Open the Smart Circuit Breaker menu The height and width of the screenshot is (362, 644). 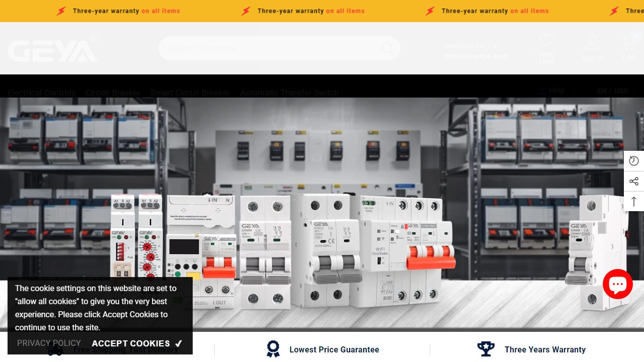pyautogui.click(x=190, y=93)
